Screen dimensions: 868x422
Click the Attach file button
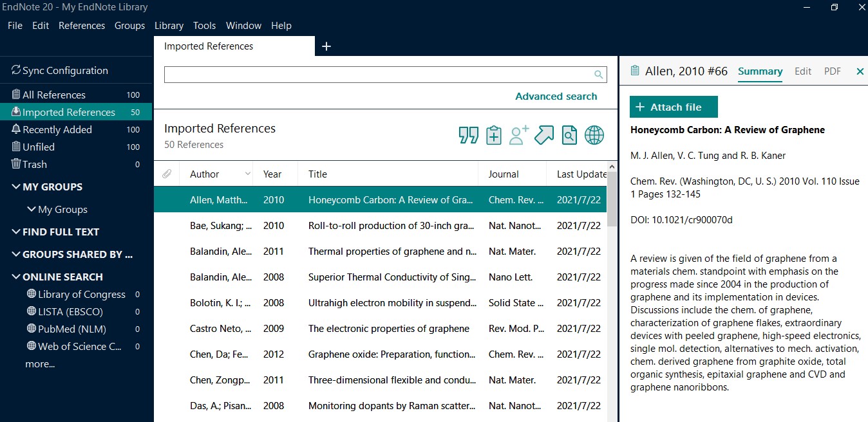pos(674,107)
